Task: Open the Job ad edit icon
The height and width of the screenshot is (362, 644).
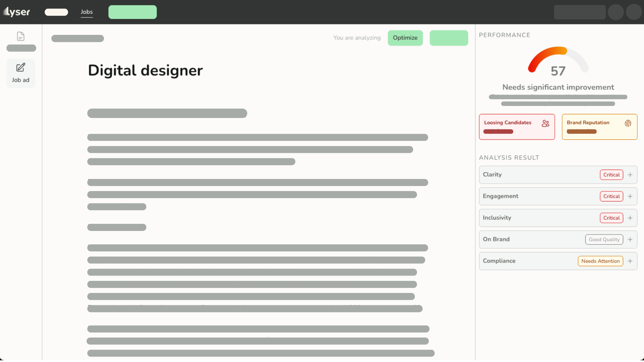Action: point(20,67)
